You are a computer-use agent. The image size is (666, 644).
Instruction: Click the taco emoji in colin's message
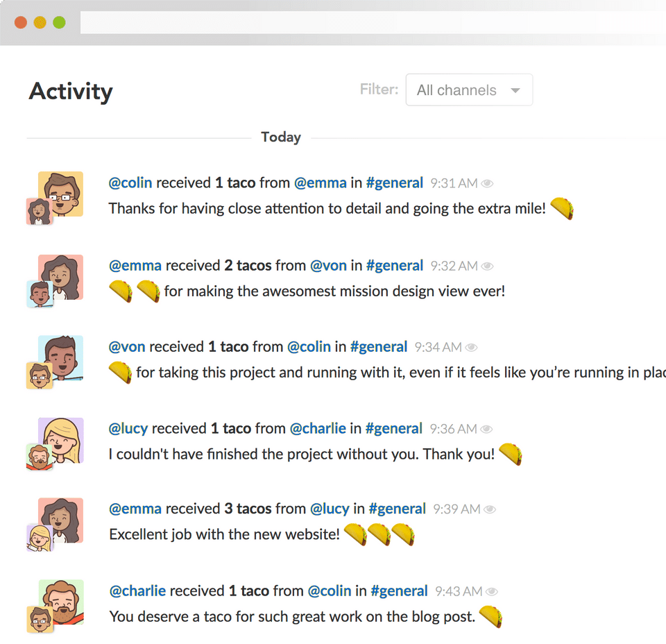(x=562, y=209)
